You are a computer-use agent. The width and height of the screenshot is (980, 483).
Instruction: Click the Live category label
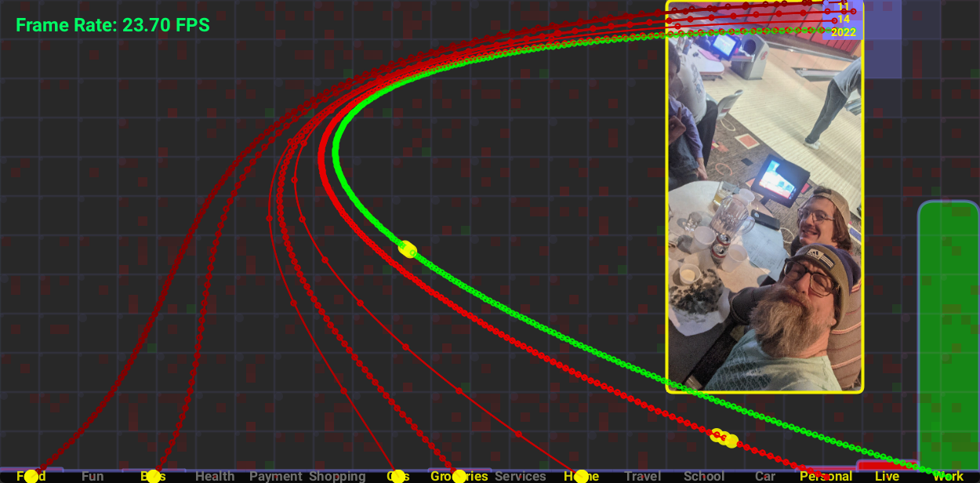(887, 476)
